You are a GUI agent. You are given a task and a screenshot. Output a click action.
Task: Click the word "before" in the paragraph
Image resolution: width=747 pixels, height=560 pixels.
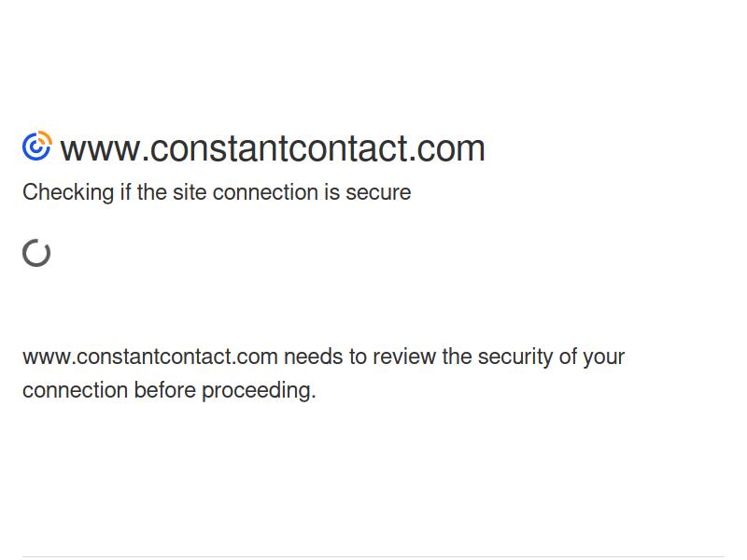pyautogui.click(x=165, y=390)
